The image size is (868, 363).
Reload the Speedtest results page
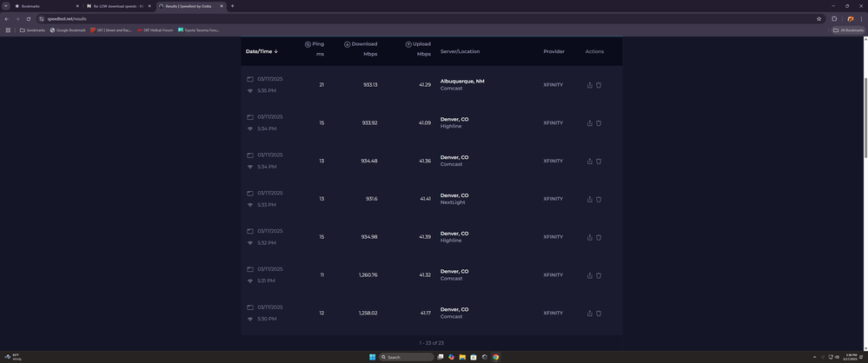coord(29,18)
